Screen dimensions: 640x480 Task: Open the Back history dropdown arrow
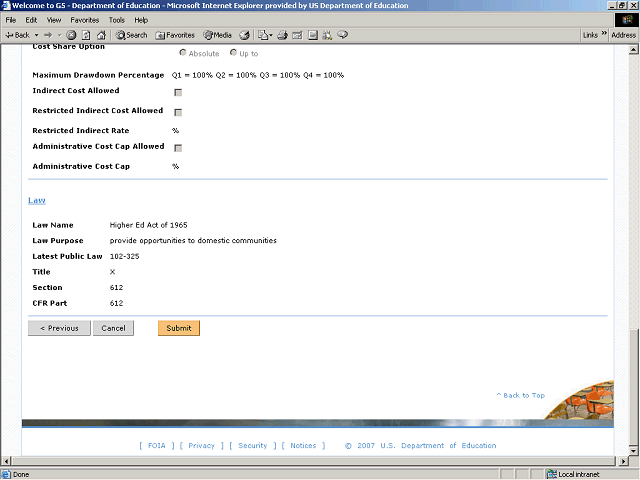pyautogui.click(x=36, y=35)
